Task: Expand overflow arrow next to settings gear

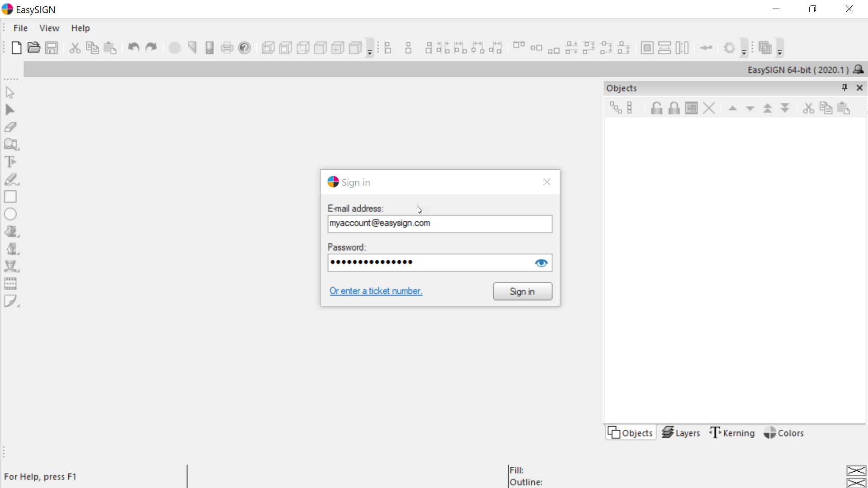Action: point(744,48)
